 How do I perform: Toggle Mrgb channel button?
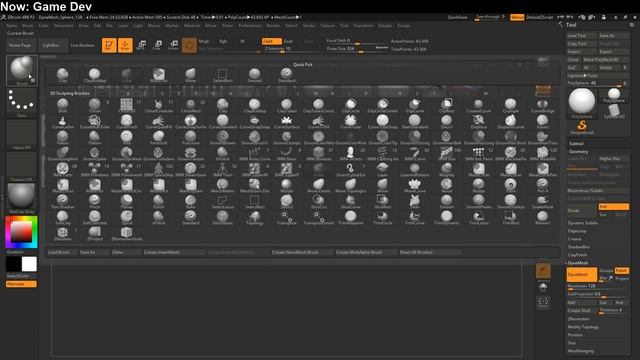coord(204,41)
